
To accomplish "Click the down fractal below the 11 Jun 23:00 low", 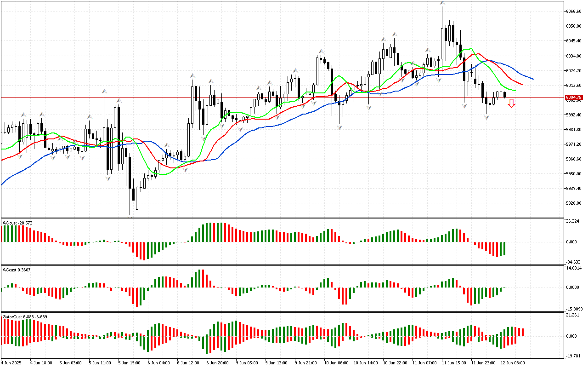I will (486, 117).
